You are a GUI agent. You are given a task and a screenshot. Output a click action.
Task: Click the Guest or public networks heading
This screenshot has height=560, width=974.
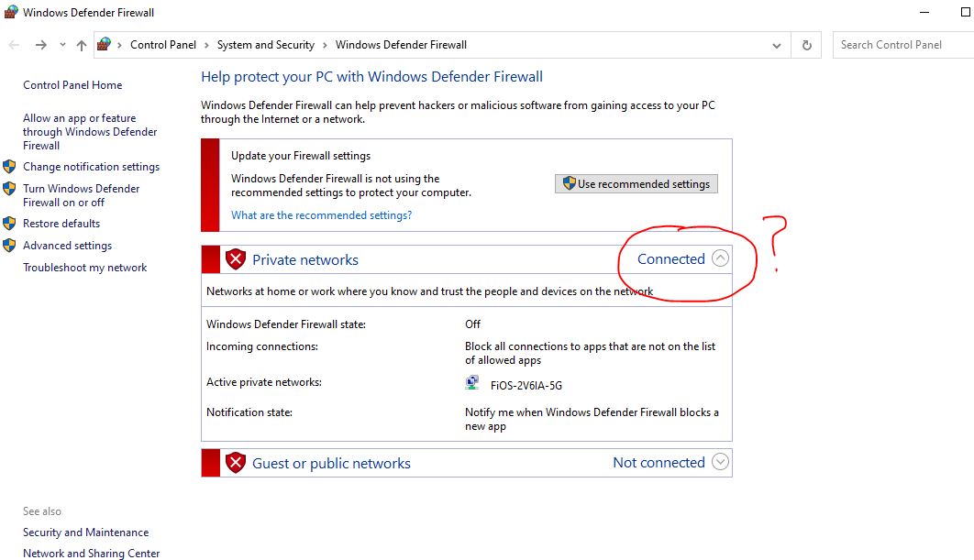(x=331, y=463)
